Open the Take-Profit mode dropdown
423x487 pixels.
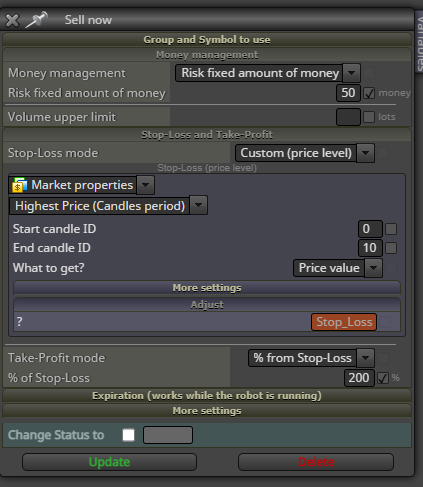point(311,358)
